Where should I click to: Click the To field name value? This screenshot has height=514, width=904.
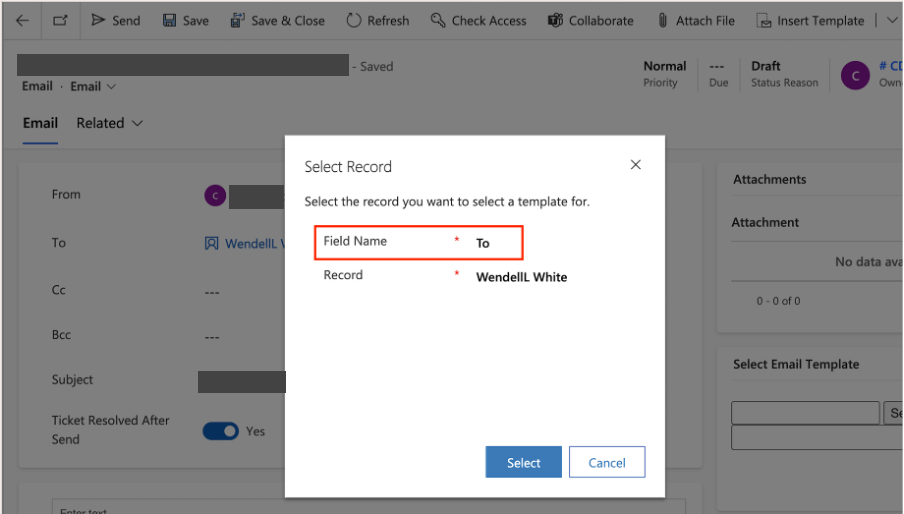point(483,243)
